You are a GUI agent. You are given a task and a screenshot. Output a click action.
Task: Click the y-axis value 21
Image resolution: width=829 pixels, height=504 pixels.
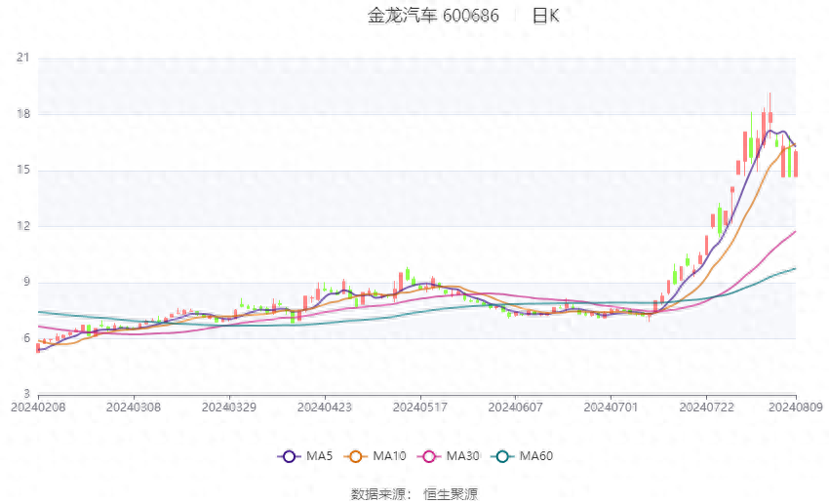pos(22,58)
